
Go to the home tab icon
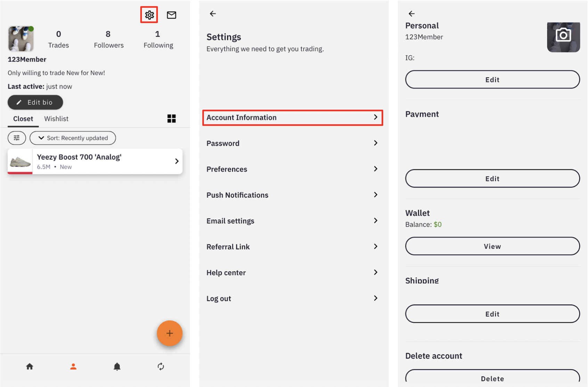30,367
